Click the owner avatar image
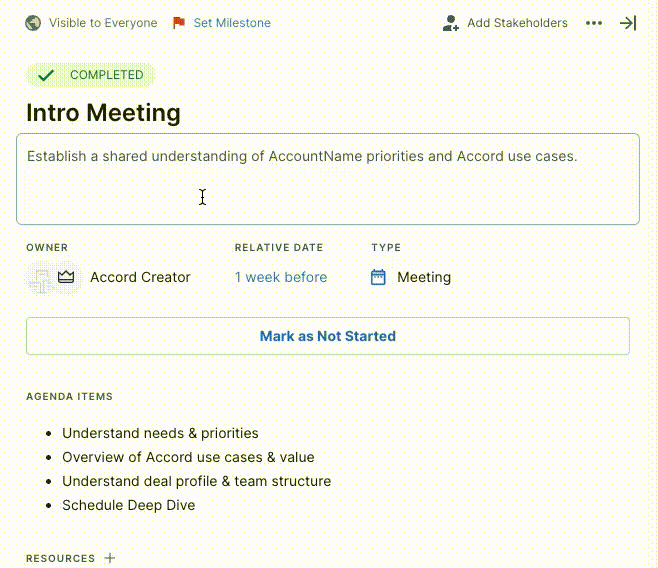The height and width of the screenshot is (568, 658). tap(40, 278)
